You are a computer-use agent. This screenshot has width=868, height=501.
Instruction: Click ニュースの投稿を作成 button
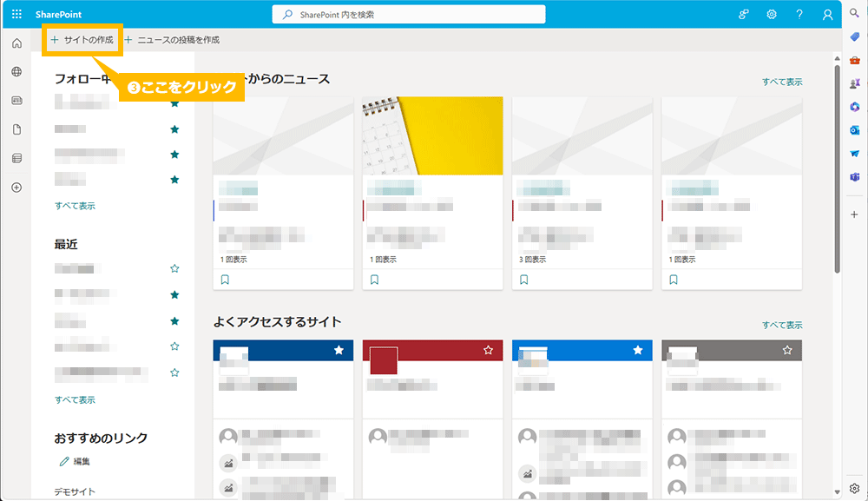173,40
